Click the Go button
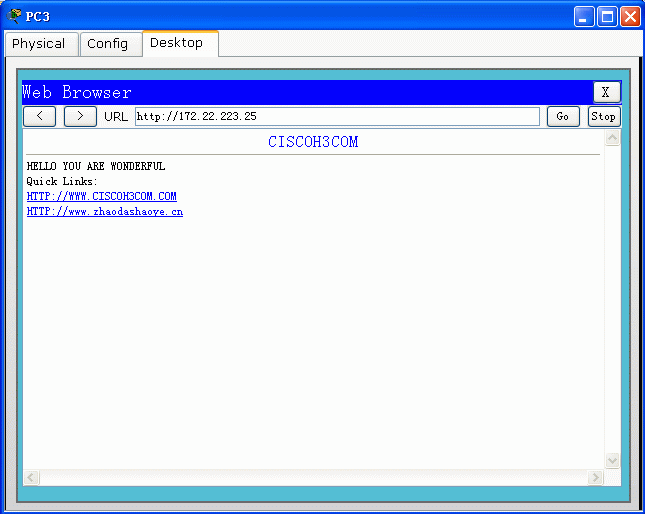The image size is (645, 514). 563,116
